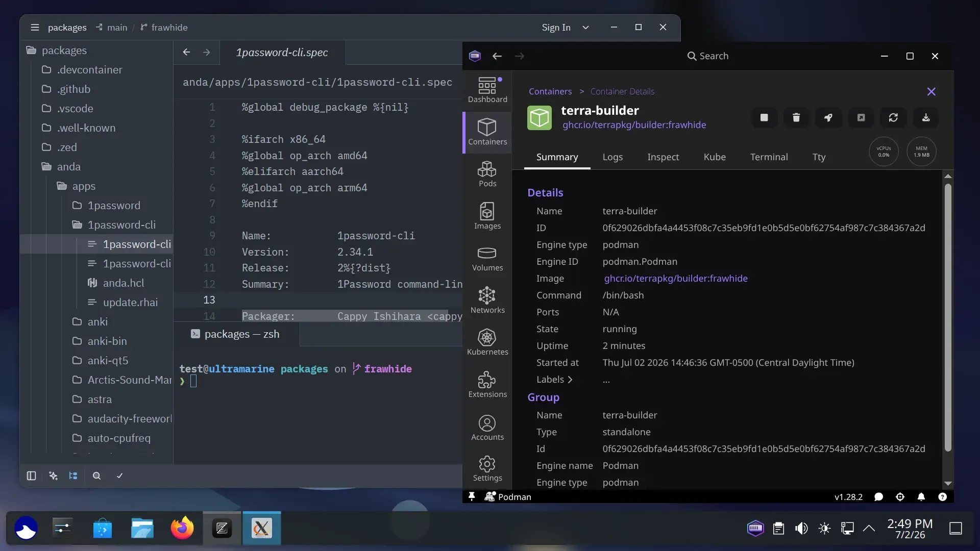Collapse the 1password-cli folder
This screenshot has width=980, height=551.
(97, 224)
